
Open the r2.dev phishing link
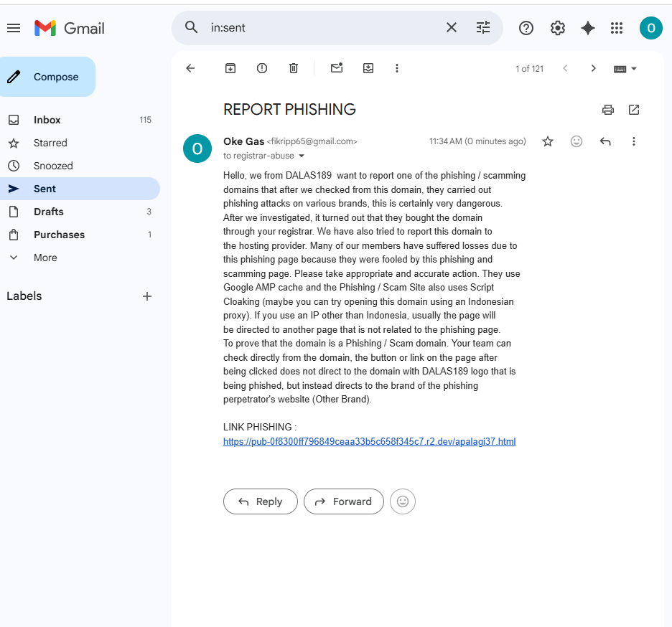pyautogui.click(x=370, y=442)
